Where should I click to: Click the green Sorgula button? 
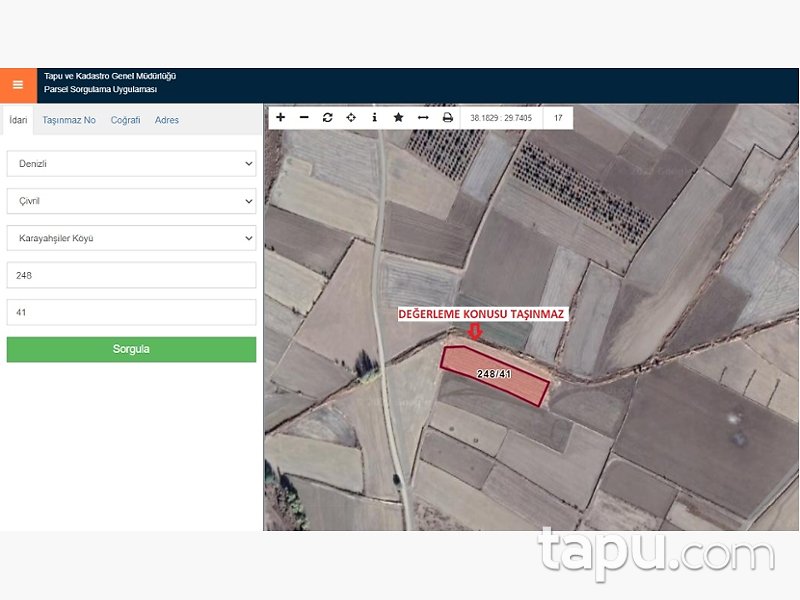[x=131, y=349]
